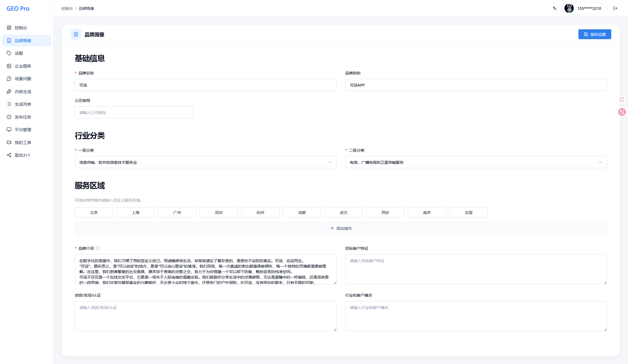Click the floating apps grid widget icon
Viewport: 628px width, 364px height.
pyautogui.click(x=622, y=99)
